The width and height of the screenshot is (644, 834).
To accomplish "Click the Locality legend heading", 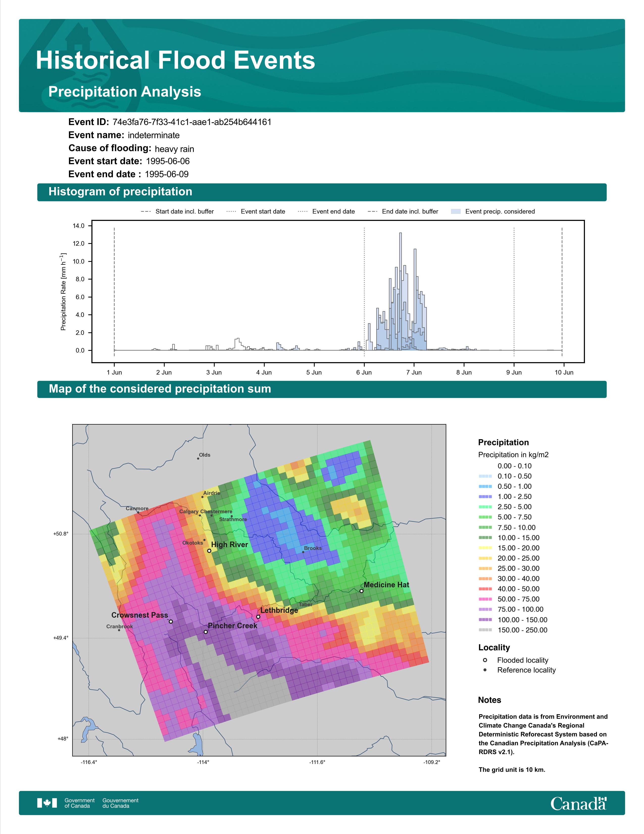I will pyautogui.click(x=494, y=648).
